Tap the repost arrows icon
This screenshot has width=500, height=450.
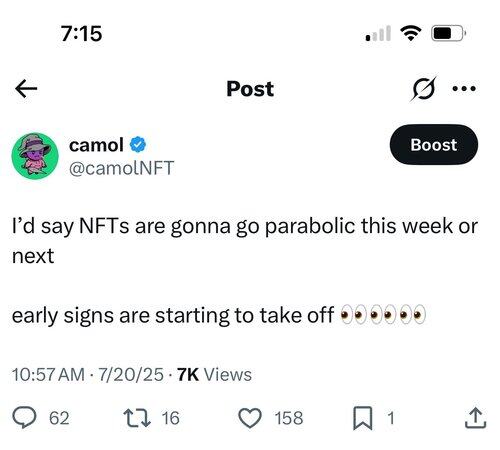(x=137, y=418)
